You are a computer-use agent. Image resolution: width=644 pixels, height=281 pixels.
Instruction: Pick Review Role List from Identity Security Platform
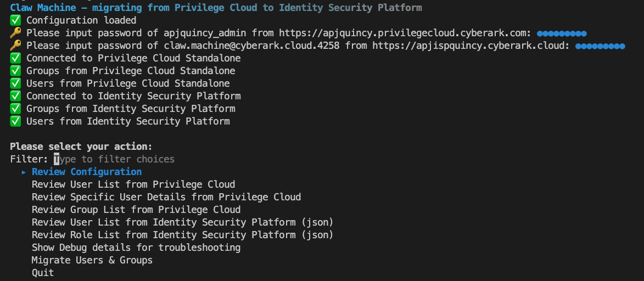183,235
